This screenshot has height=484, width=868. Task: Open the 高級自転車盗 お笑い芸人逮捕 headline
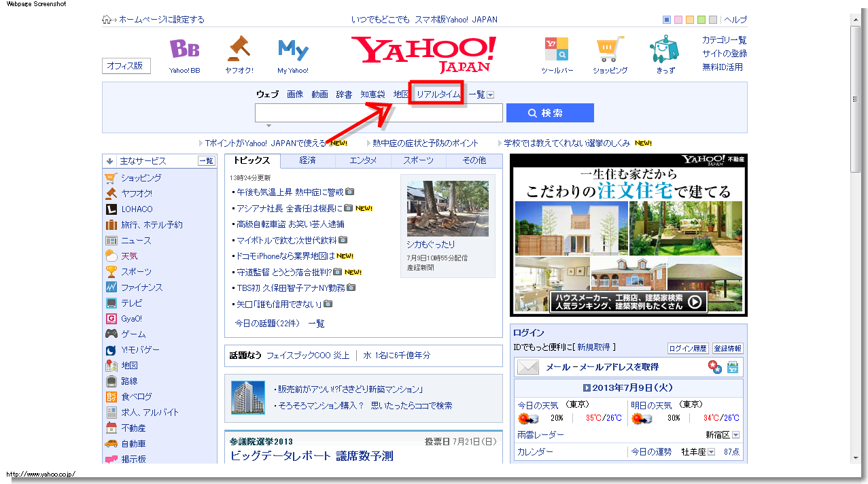point(290,224)
